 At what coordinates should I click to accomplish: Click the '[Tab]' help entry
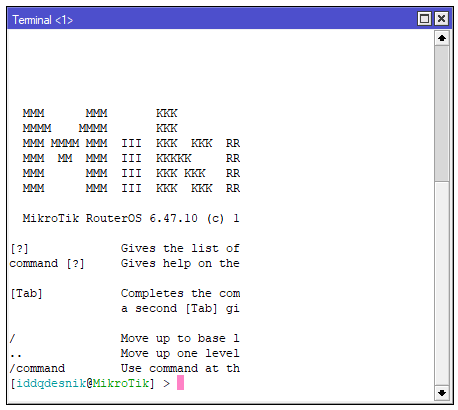(26, 294)
